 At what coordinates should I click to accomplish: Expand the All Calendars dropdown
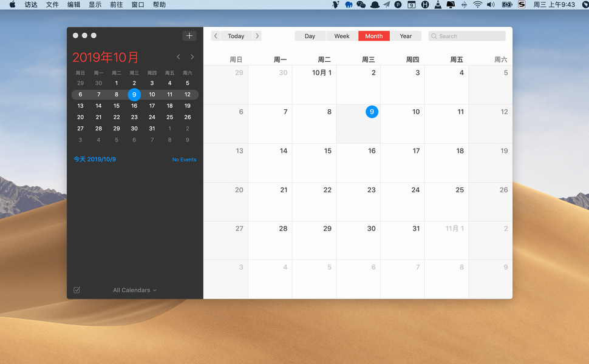coord(135,290)
